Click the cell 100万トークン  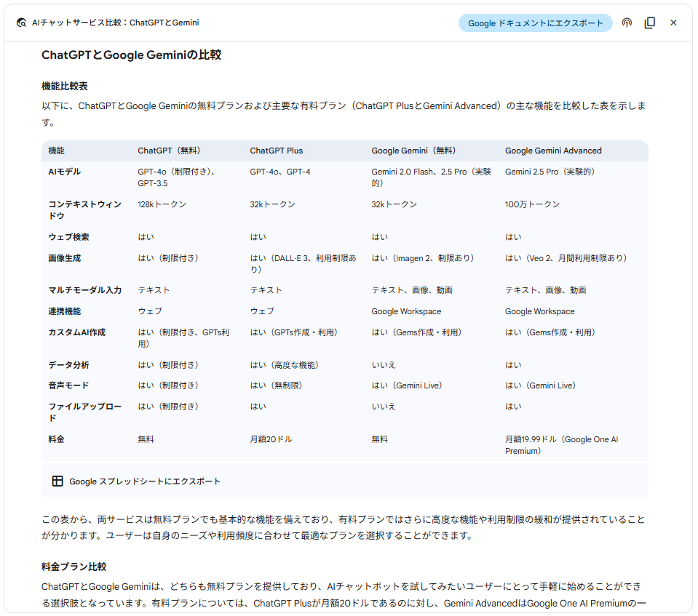pos(532,204)
